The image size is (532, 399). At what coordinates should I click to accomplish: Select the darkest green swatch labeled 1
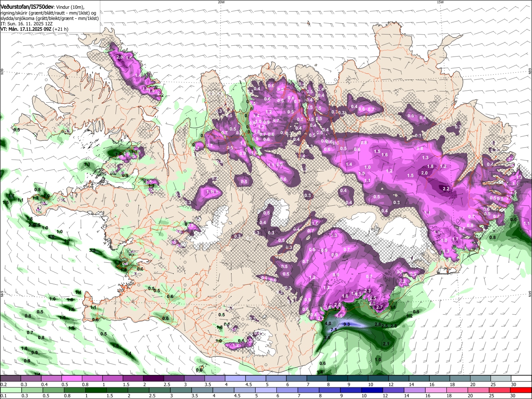(x=96, y=390)
